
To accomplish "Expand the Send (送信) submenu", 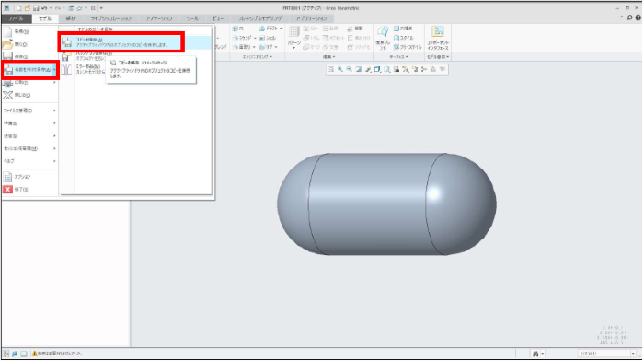I will pyautogui.click(x=29, y=136).
